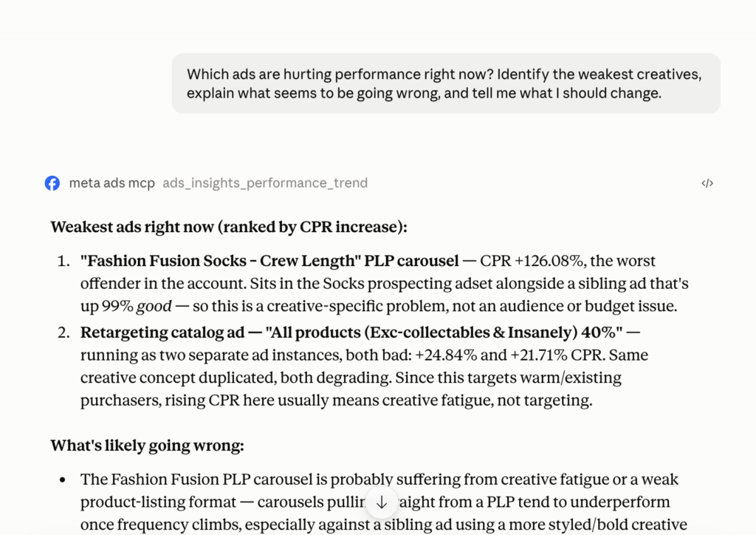Click the scroll-down arrow button
This screenshot has width=756, height=535.
(x=382, y=502)
